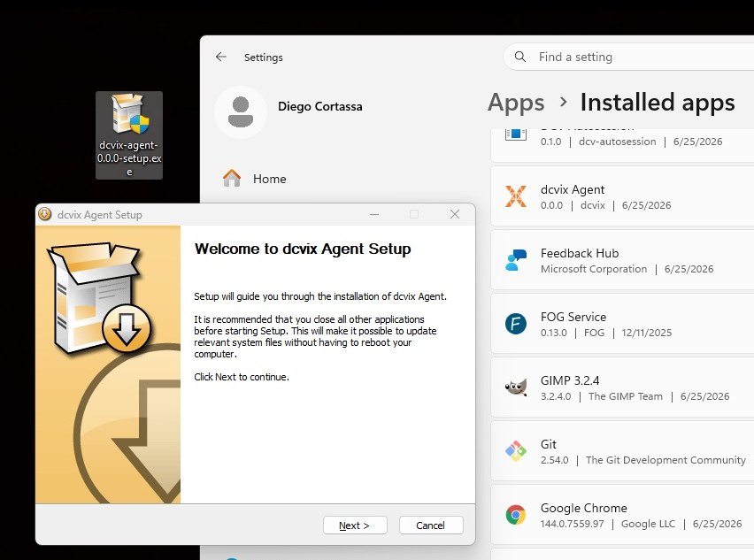Minimize the dcvix Agent Setup window
This screenshot has width=754, height=560.
(x=374, y=214)
